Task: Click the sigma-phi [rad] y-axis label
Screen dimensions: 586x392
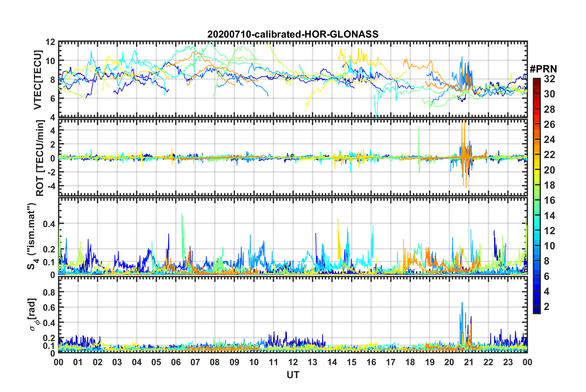Action: pos(33,315)
